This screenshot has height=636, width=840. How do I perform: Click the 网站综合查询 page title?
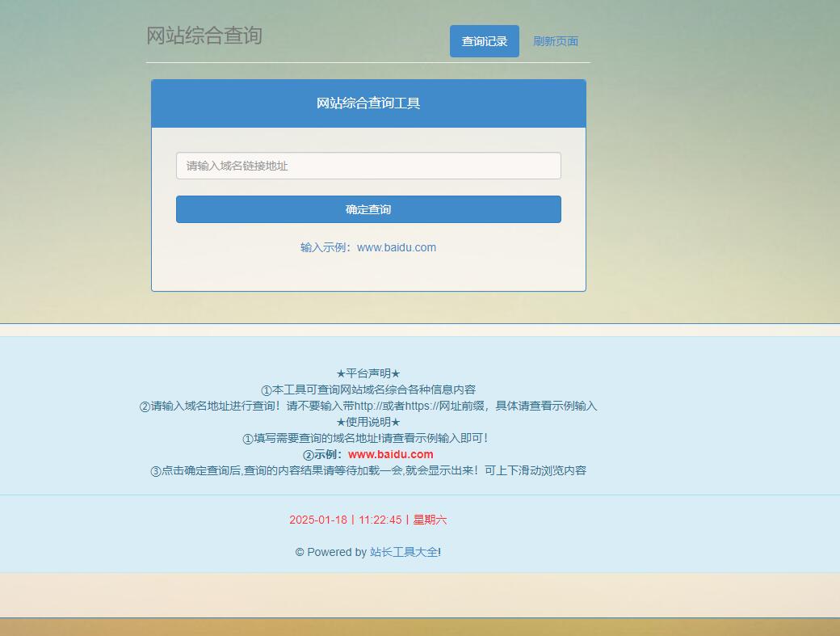(x=205, y=36)
